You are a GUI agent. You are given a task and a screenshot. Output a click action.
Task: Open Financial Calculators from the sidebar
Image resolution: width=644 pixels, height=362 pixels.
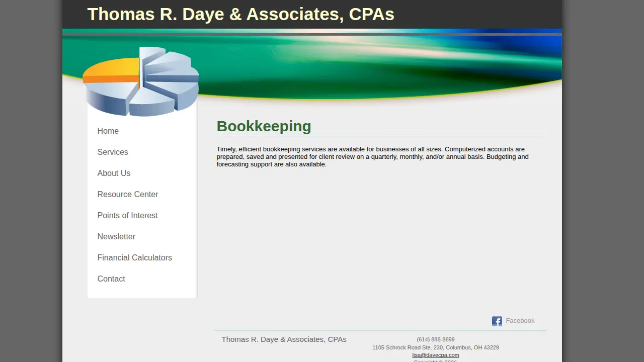134,257
